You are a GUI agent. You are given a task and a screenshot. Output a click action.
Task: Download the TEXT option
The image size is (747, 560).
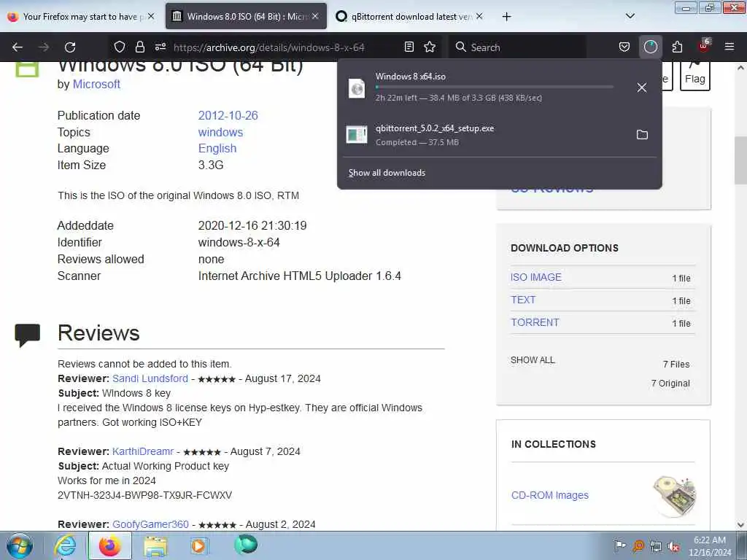point(523,300)
